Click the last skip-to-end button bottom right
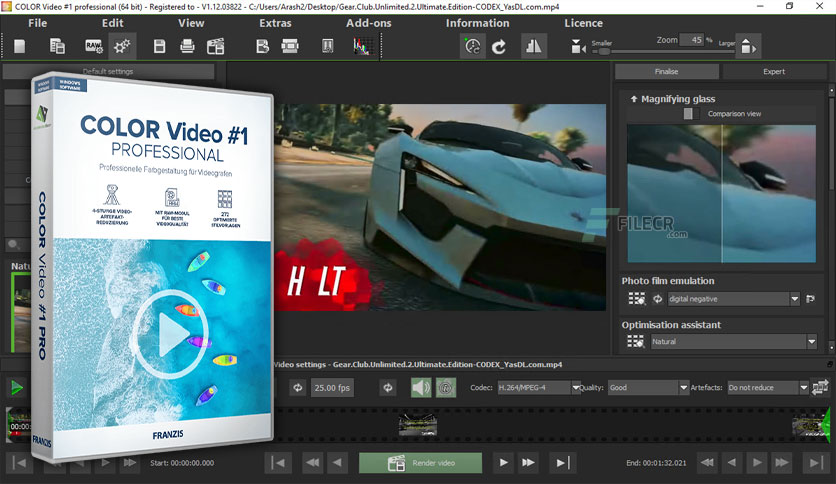The image size is (836, 484). point(816,463)
